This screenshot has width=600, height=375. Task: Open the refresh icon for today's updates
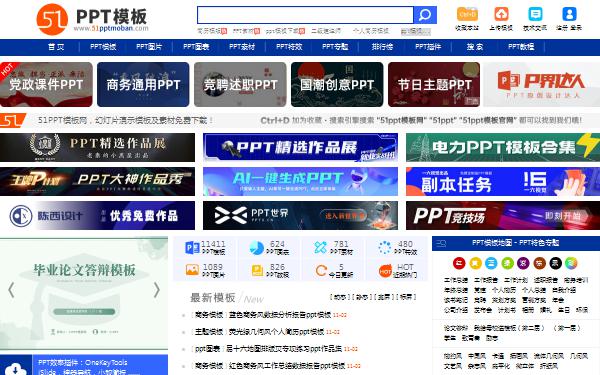click(x=321, y=271)
